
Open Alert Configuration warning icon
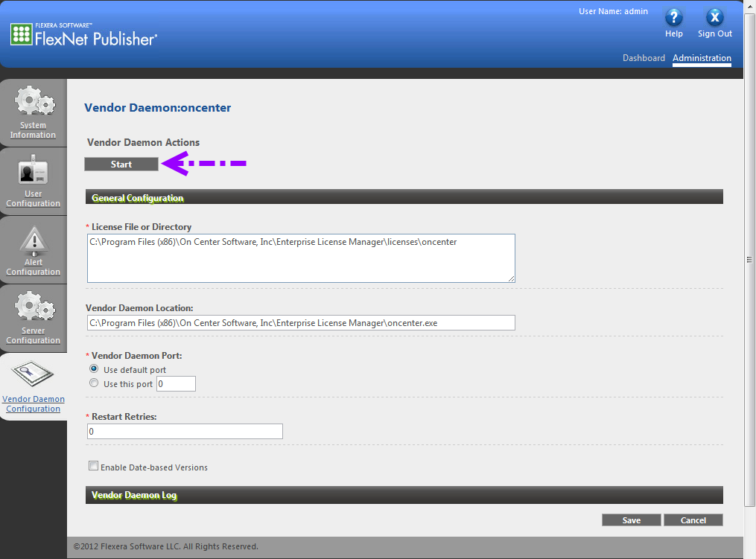34,240
